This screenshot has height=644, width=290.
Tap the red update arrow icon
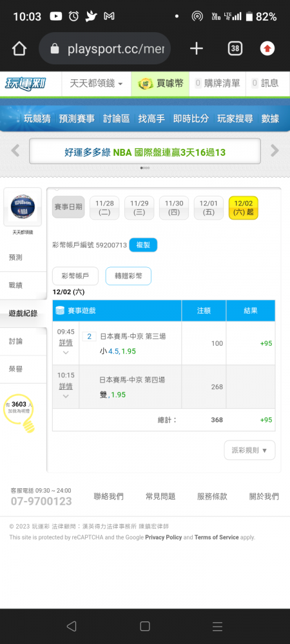pyautogui.click(x=267, y=49)
